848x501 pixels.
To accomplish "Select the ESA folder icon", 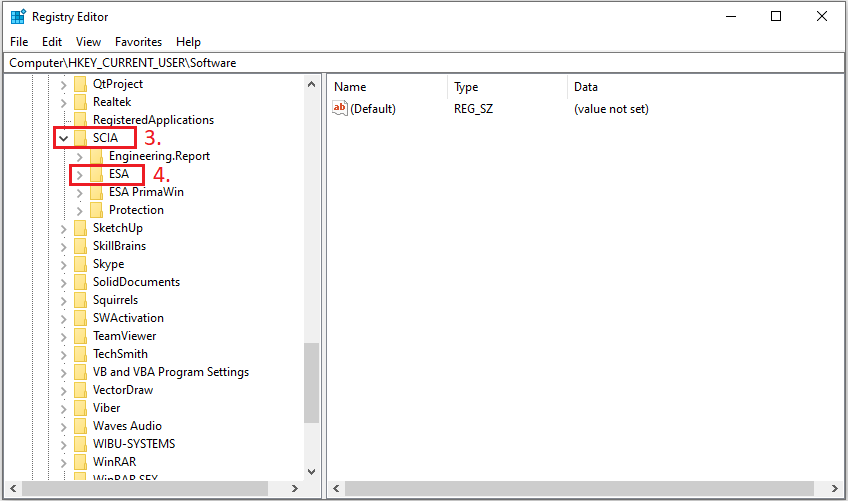I will pyautogui.click(x=96, y=174).
